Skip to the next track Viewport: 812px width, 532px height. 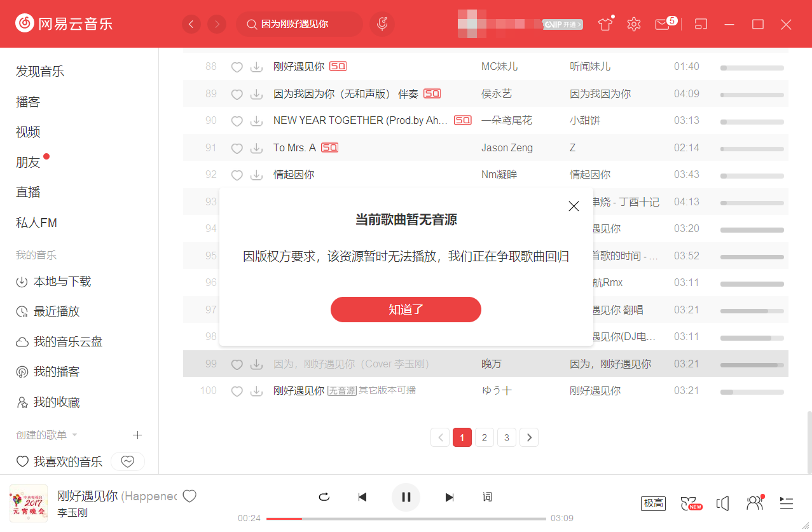tap(450, 497)
